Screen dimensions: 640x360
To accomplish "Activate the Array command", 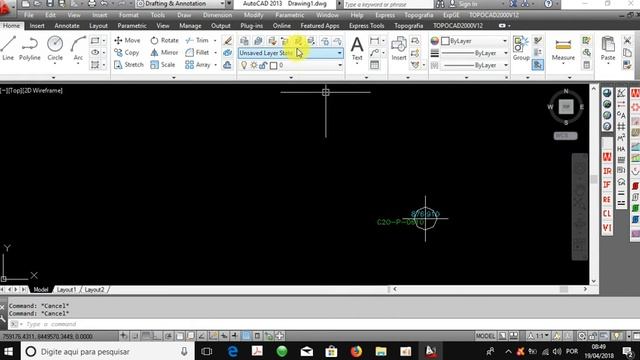I will point(198,64).
